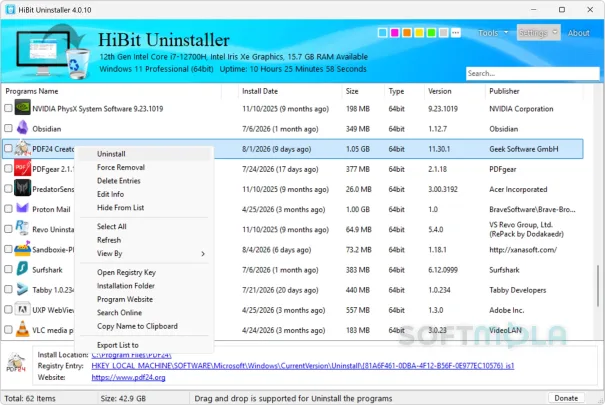The width and height of the screenshot is (605, 405).
Task: Select the orange theme color
Action: point(407,33)
